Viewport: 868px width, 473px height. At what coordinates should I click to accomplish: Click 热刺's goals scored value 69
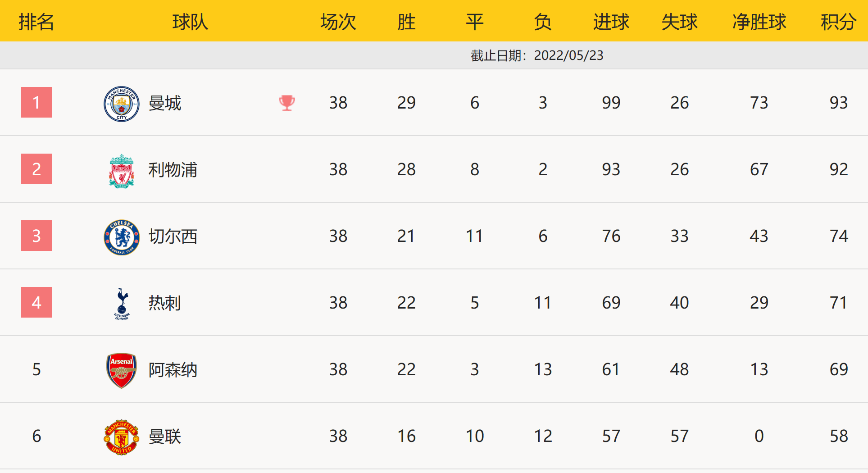611,303
